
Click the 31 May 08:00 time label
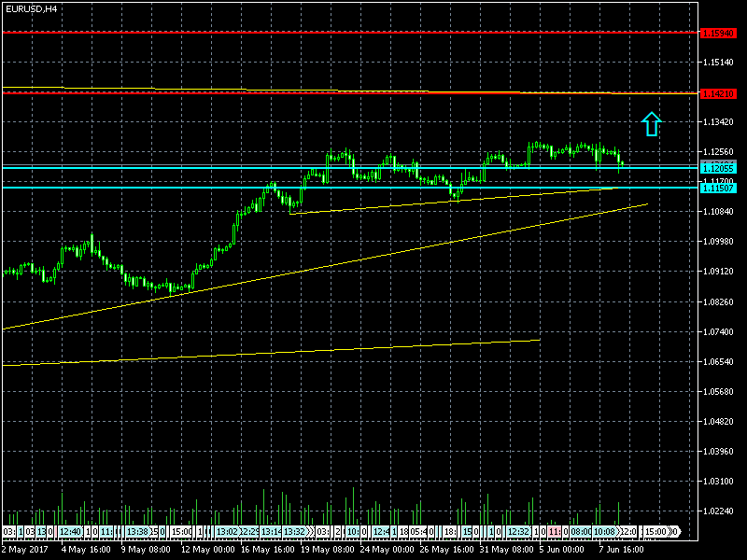506,550
